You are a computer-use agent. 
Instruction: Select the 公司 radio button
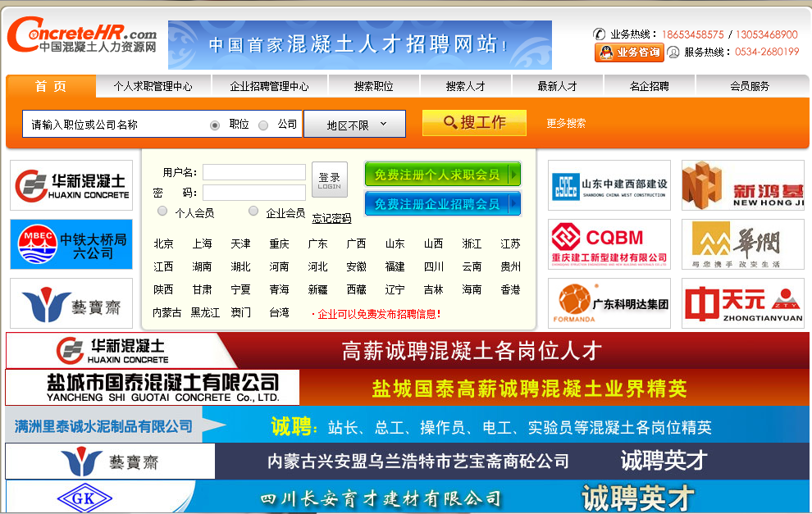(263, 125)
